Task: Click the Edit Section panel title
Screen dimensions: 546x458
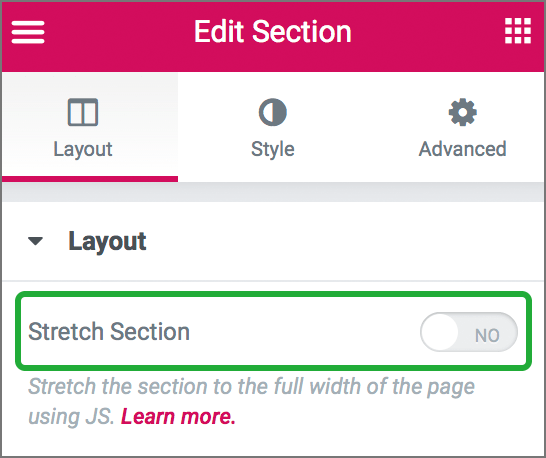Action: coord(273,32)
